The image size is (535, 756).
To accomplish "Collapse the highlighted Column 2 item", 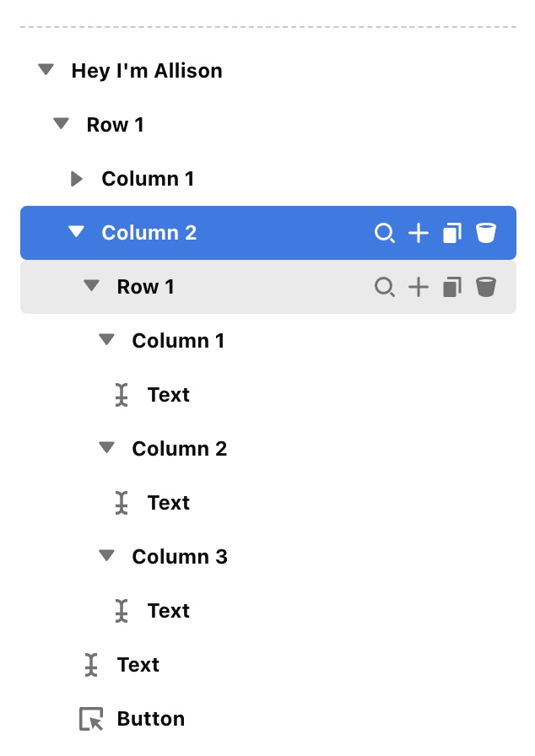I will point(77,232).
